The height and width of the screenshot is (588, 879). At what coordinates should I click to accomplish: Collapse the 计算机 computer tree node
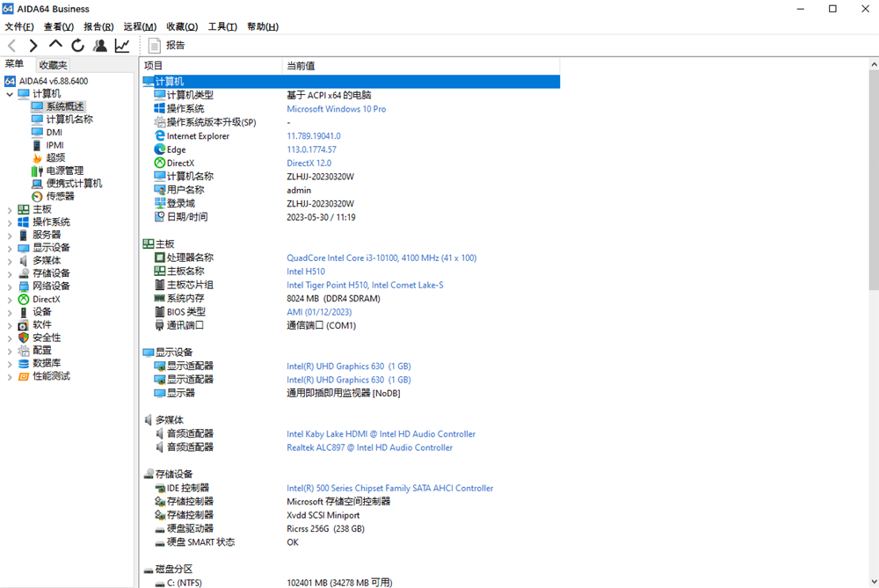tap(10, 94)
